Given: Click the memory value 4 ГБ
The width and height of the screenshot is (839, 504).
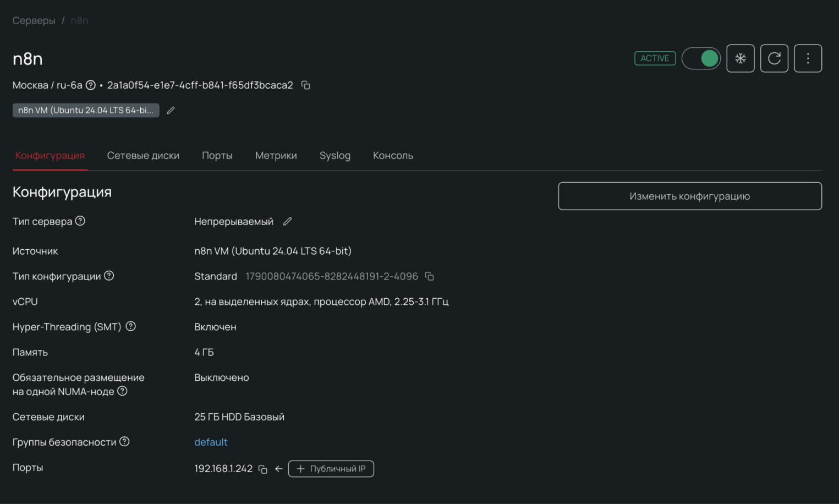Looking at the screenshot, I should coord(204,352).
